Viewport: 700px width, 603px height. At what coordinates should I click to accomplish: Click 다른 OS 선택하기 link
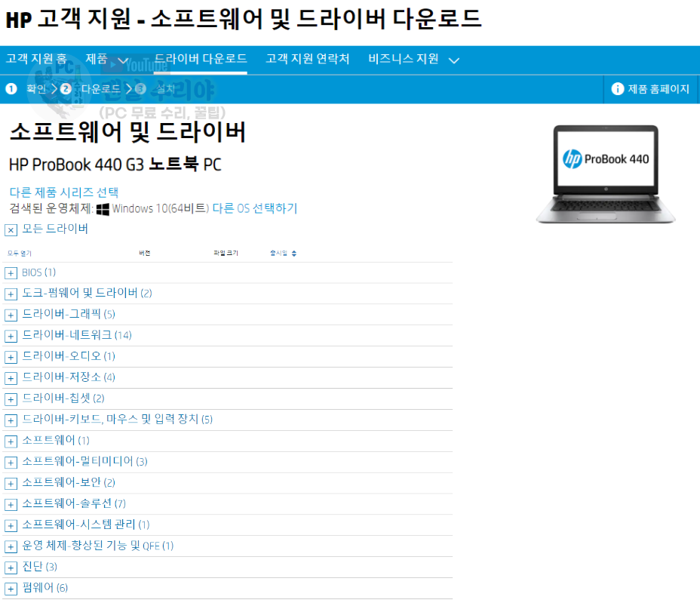coord(254,208)
